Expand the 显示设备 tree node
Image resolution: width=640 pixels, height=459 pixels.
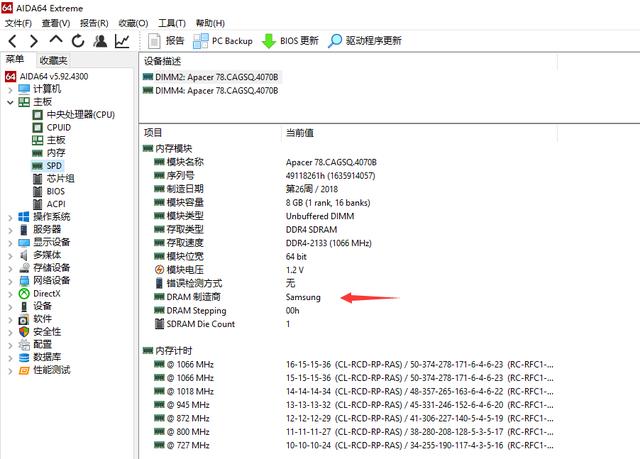tap(10, 242)
